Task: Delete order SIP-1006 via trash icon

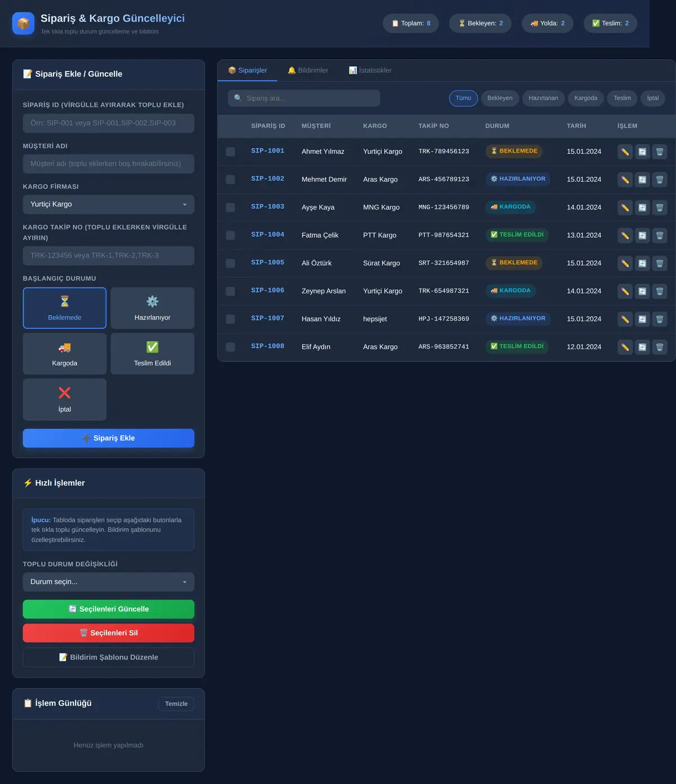Action: pos(660,291)
